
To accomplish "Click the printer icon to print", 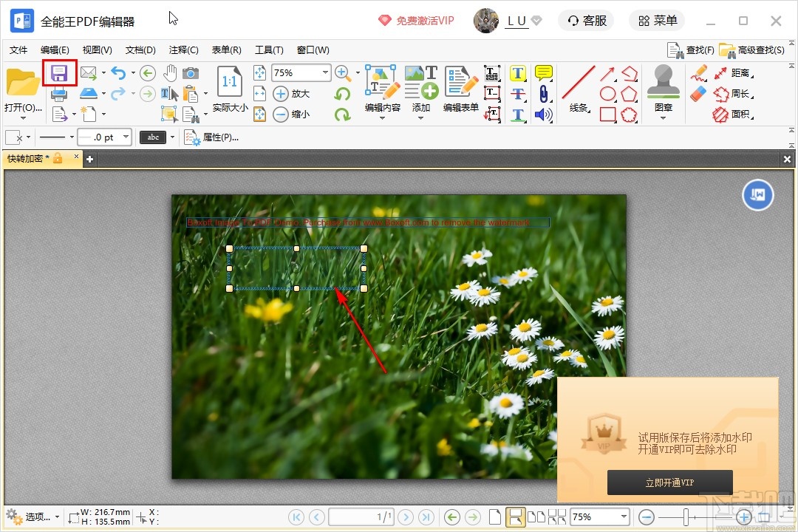I will pos(59,94).
